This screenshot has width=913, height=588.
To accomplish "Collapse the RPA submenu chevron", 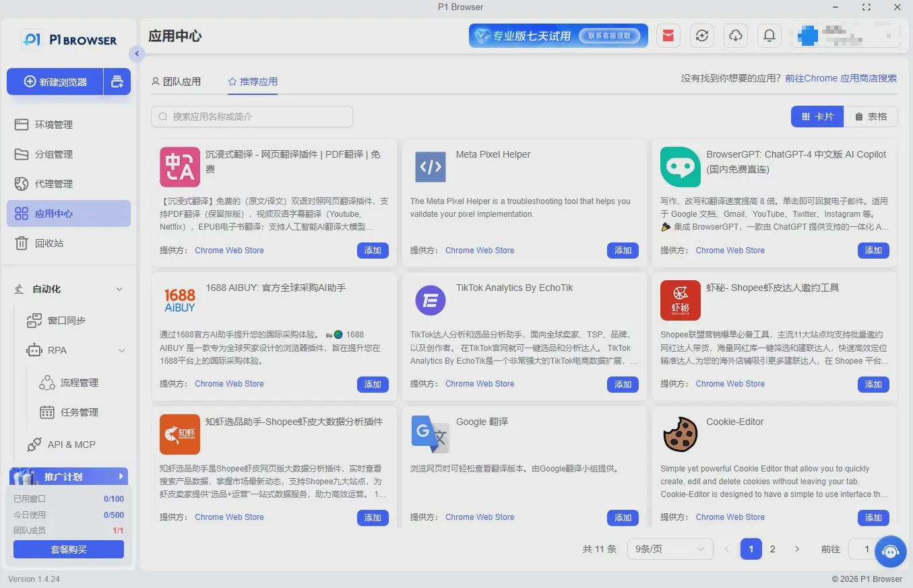I will 122,350.
